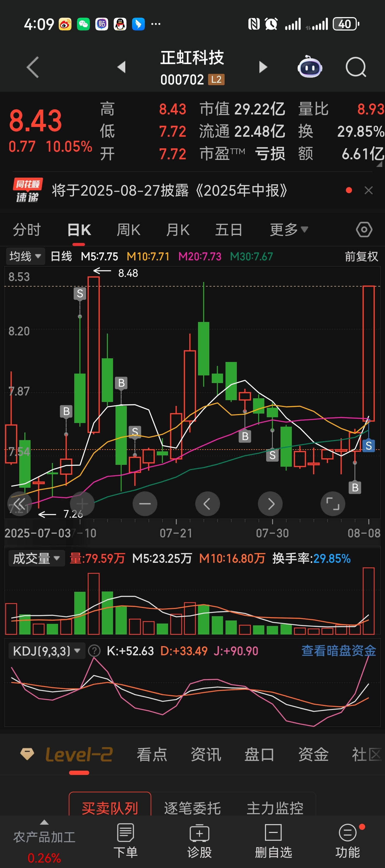This screenshot has width=385, height=868.
Task: Tap the Level-2 diamond icon
Action: [x=27, y=754]
